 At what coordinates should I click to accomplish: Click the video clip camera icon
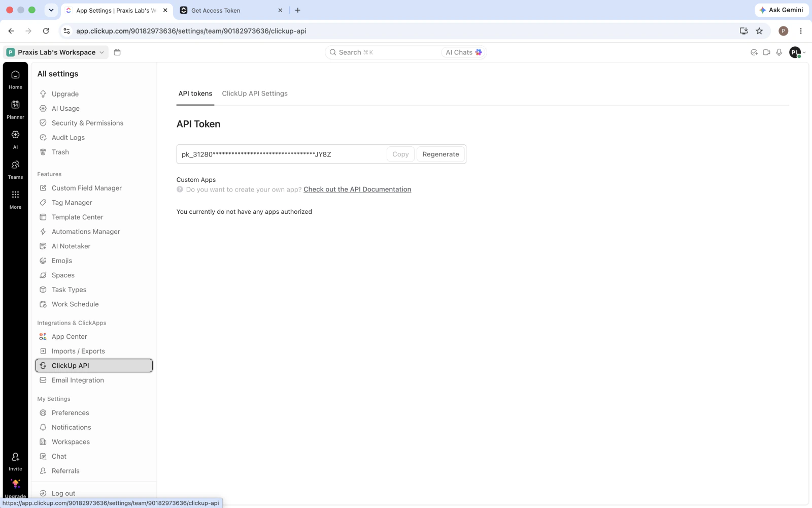(766, 52)
